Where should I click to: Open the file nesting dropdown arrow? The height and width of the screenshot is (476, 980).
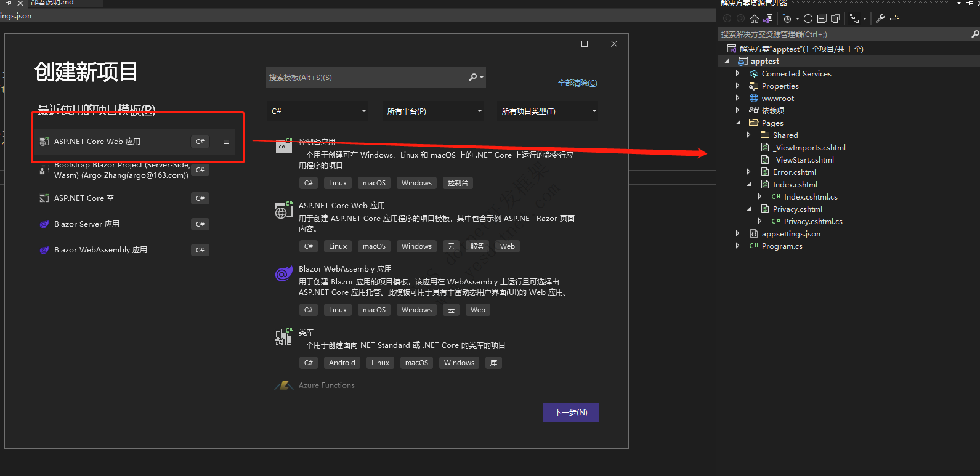point(864,18)
